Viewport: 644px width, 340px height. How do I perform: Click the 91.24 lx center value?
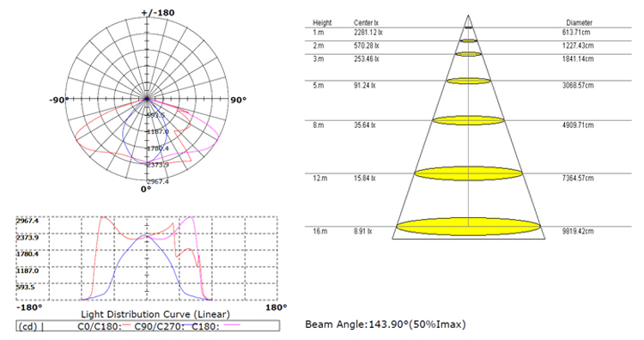coord(365,85)
